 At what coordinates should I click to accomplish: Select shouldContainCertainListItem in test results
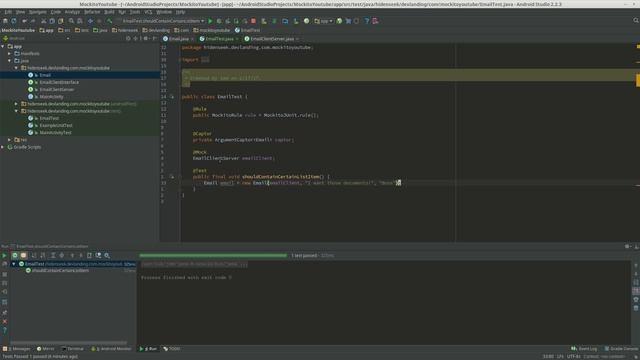pyautogui.click(x=60, y=271)
